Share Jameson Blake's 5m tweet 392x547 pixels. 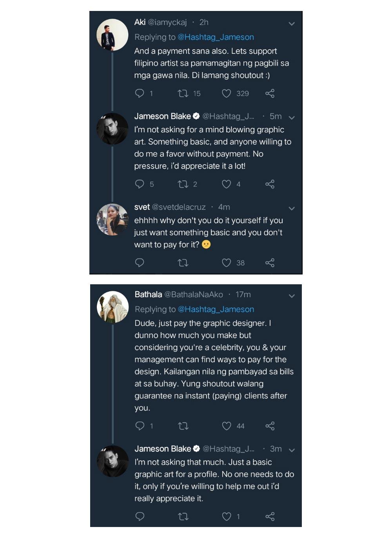tap(270, 184)
